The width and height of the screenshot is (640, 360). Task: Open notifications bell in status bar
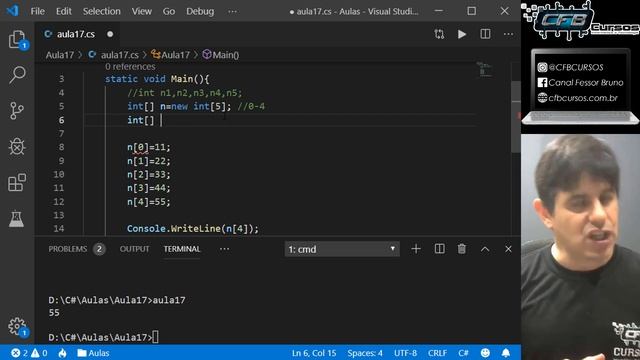pos(506,353)
